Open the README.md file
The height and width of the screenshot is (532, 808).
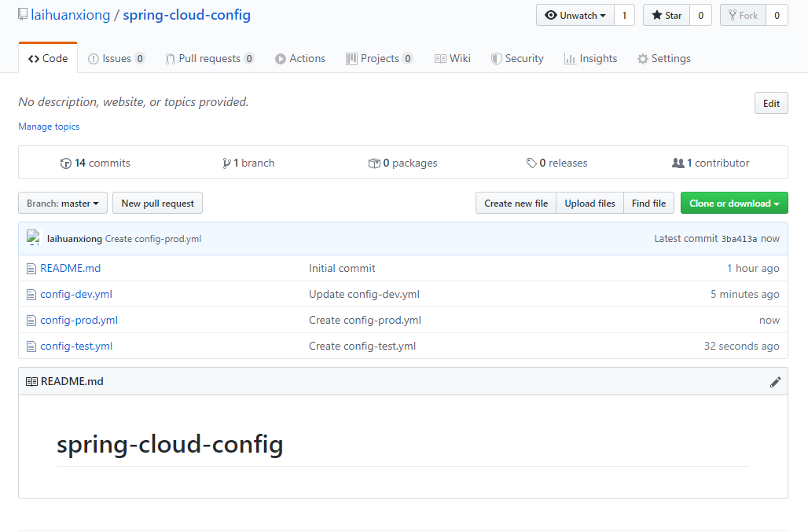70,268
